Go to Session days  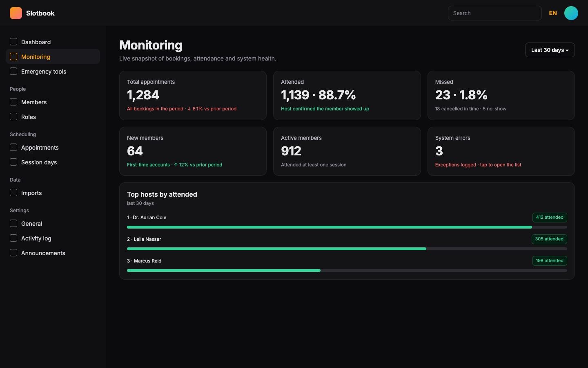pos(53,162)
